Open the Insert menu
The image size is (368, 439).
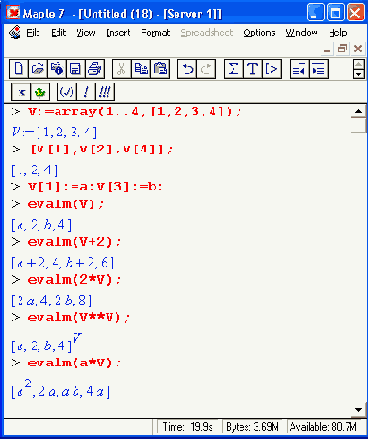point(118,33)
